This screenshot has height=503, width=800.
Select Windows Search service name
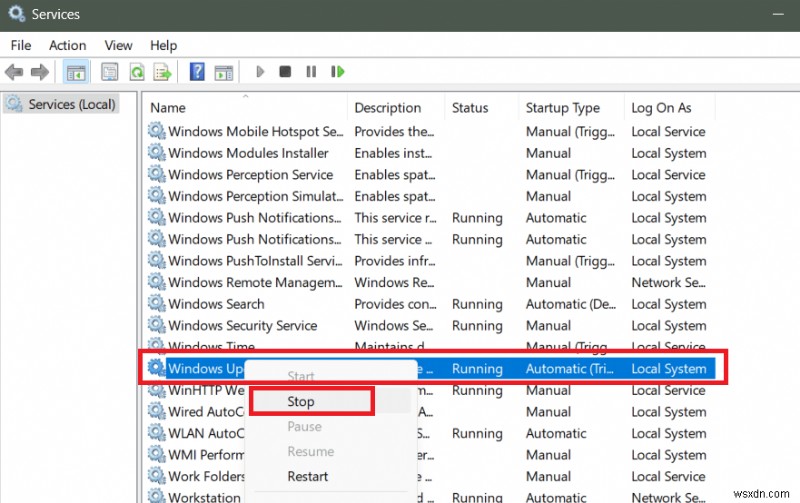pos(216,304)
